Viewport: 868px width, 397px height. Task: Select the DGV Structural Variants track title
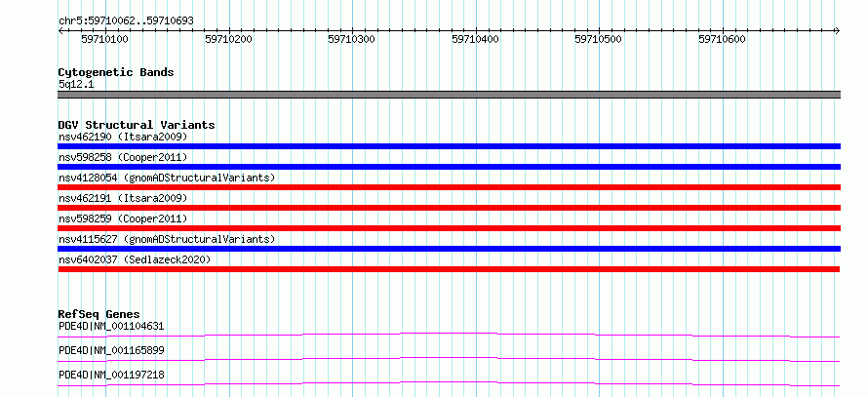pyautogui.click(x=137, y=125)
